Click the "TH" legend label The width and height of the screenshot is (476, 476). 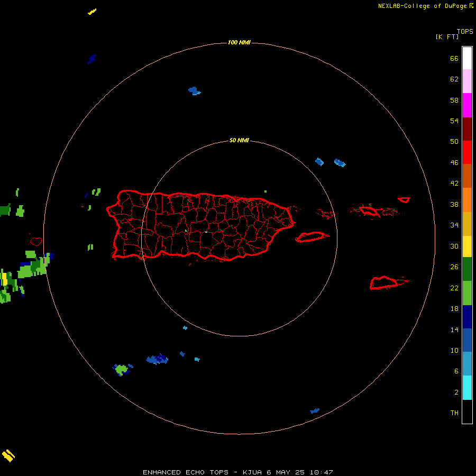click(454, 413)
